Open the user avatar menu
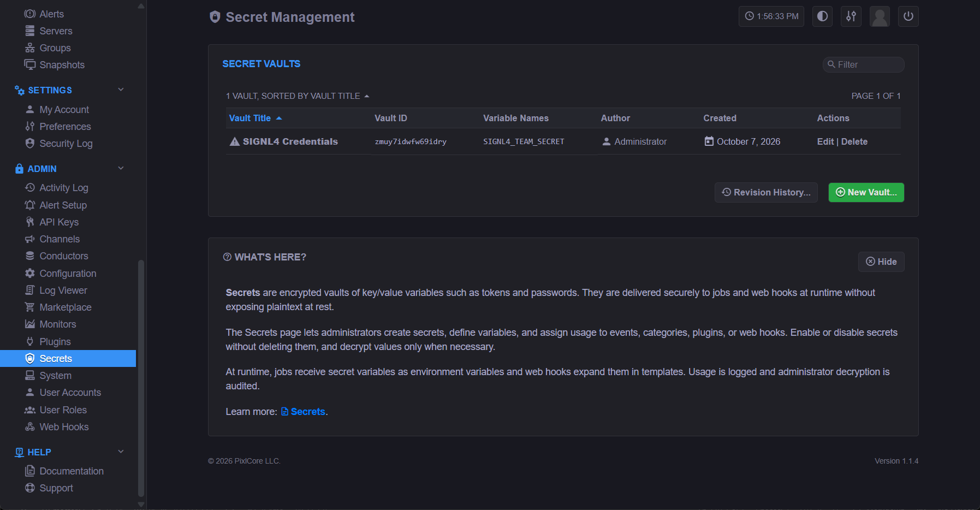980x510 pixels. tap(880, 16)
